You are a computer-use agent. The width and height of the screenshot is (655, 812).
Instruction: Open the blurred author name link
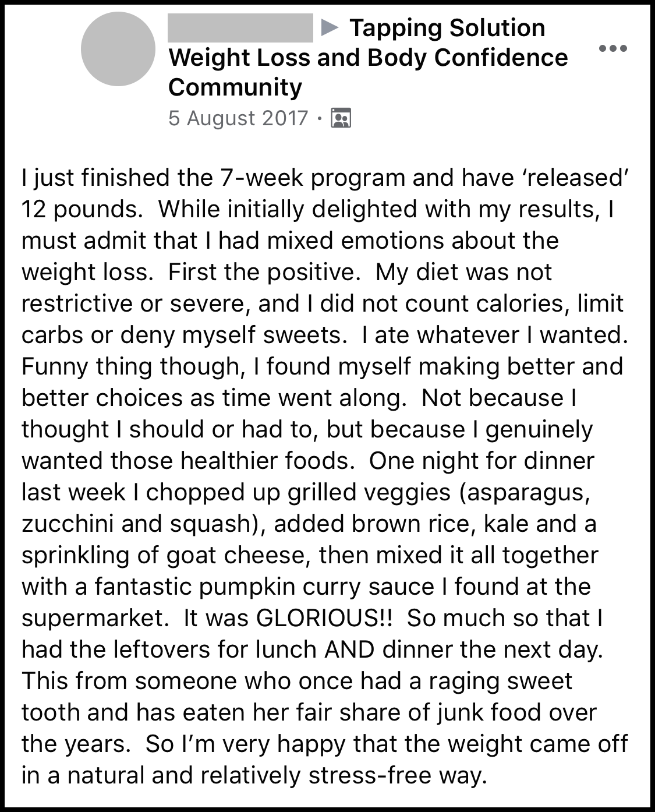pos(240,27)
